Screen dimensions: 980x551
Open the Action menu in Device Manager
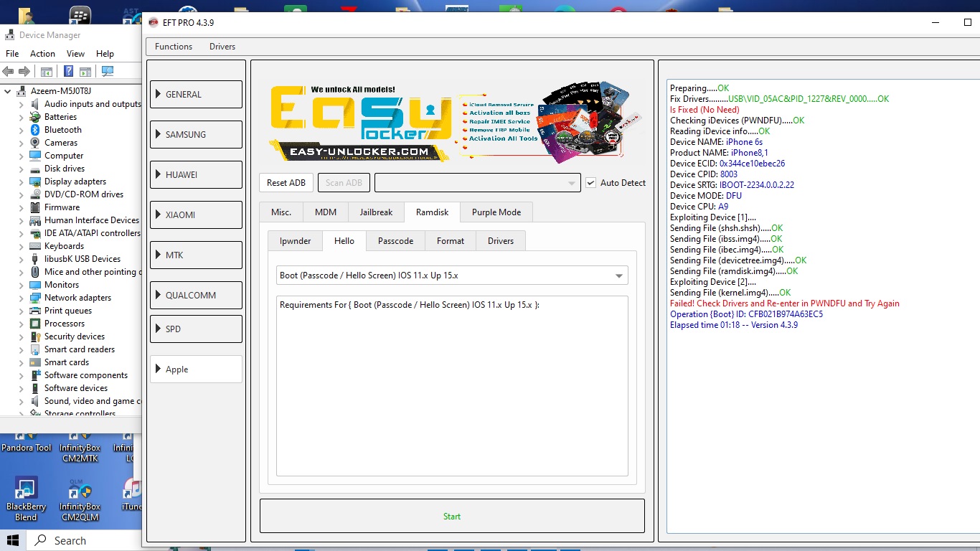point(42,54)
